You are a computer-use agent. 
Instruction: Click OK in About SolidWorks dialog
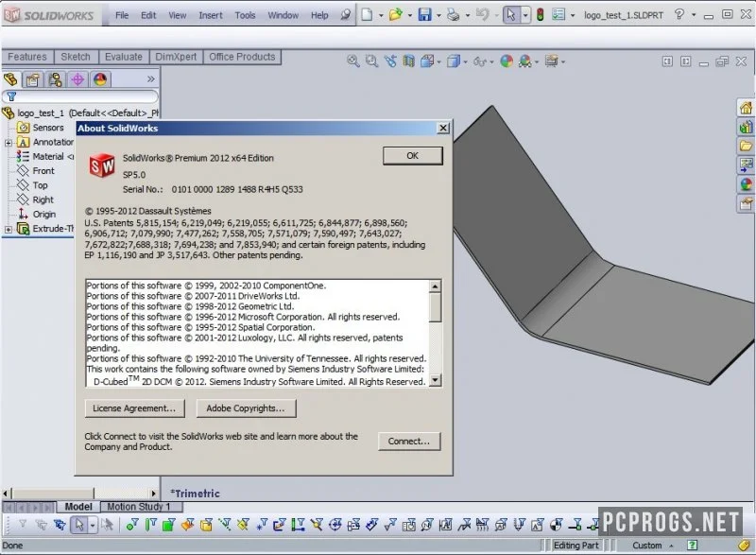click(x=412, y=156)
